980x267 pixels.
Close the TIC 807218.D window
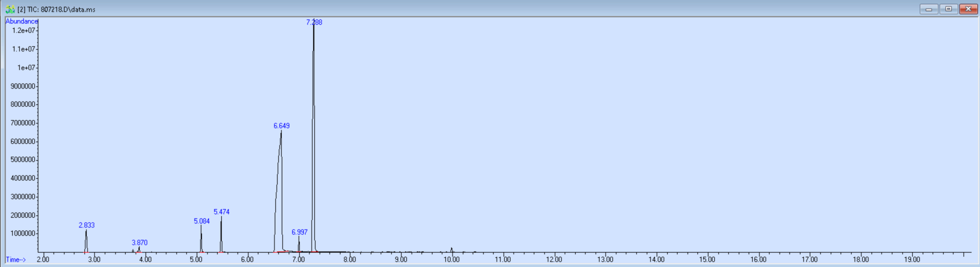968,9
